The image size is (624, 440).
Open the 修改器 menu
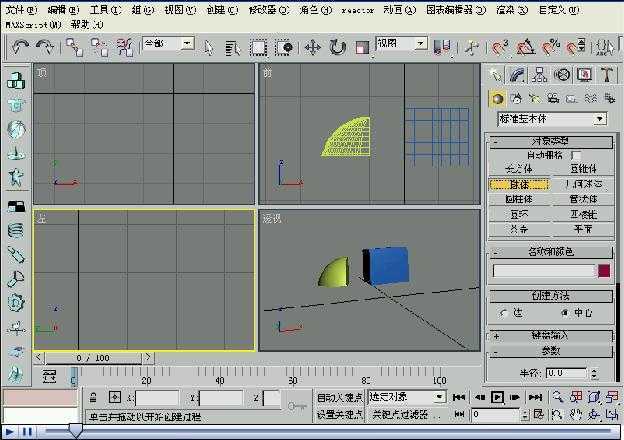tap(269, 10)
